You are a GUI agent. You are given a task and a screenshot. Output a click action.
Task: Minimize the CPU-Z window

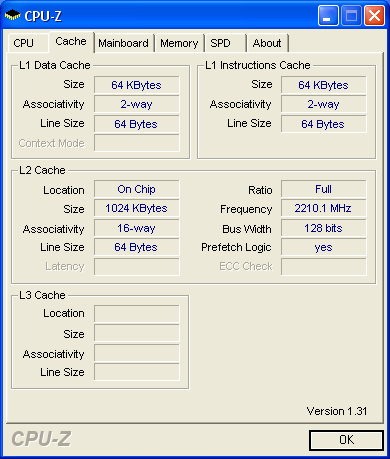click(x=328, y=15)
